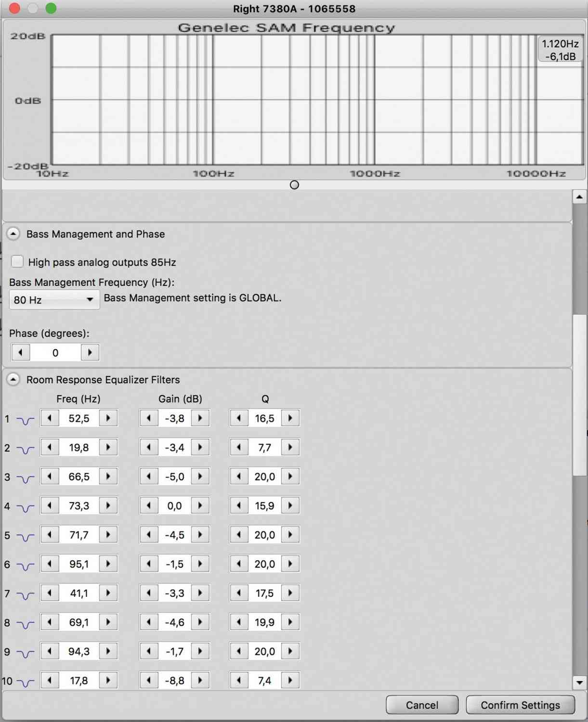Increase filter 9 gain -1,7
Viewport: 588px width, 722px height.
point(200,651)
